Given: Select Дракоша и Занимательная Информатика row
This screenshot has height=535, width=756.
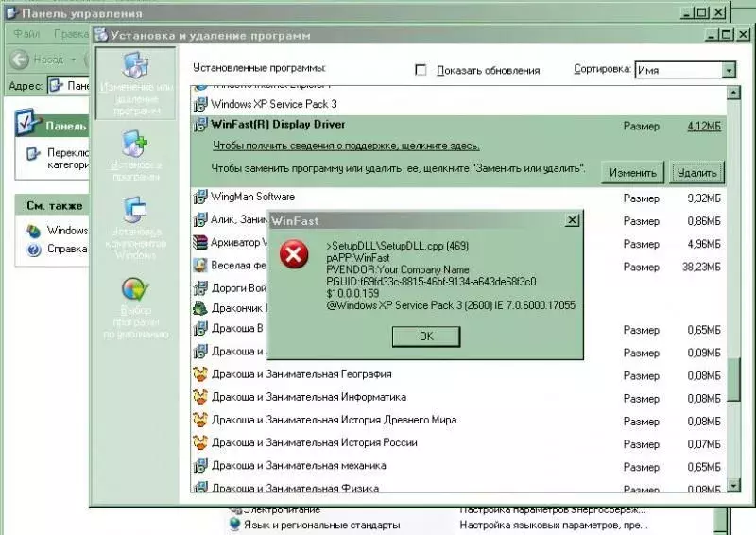Looking at the screenshot, I should 458,398.
